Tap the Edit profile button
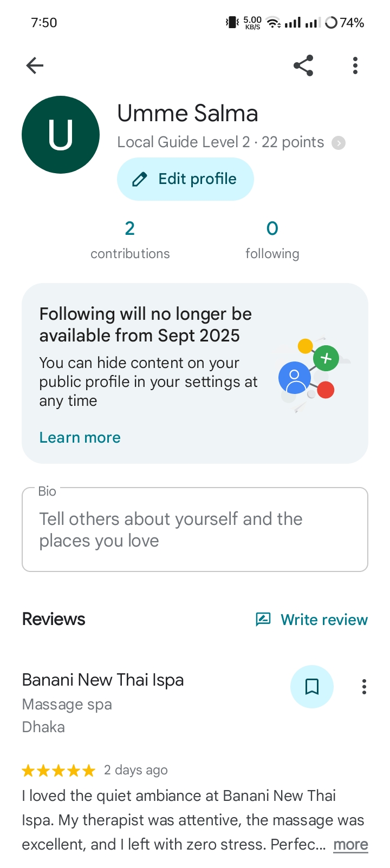 [x=185, y=179]
